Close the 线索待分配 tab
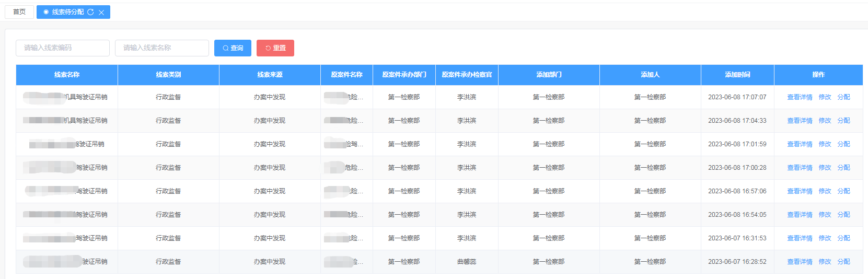This screenshot has height=279, width=868. [x=101, y=12]
